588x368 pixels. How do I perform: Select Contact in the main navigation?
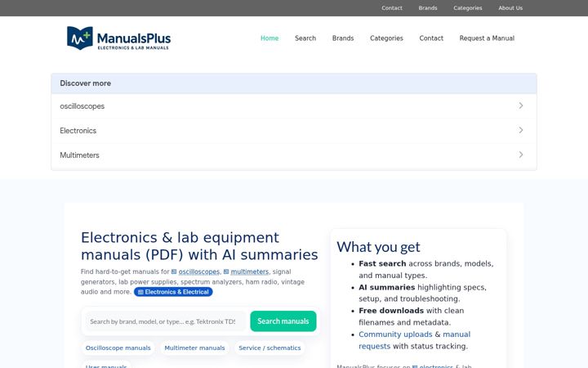(x=431, y=38)
